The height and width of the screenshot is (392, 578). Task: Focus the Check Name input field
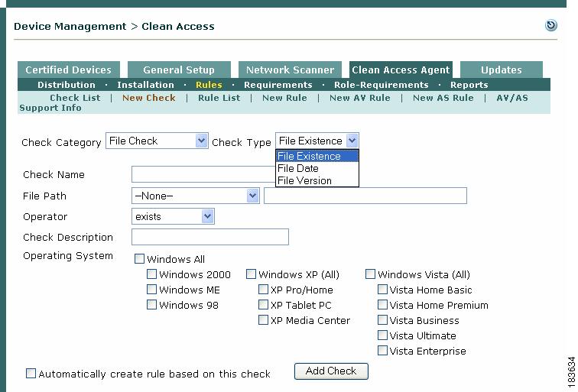pos(203,174)
